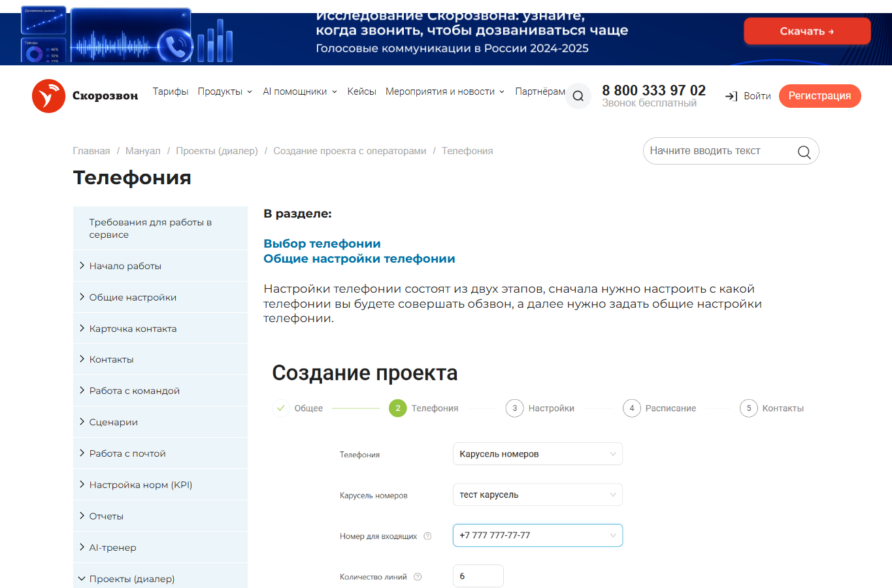Open Требования для работы в сервисе item
The height and width of the screenshot is (588, 892).
(x=160, y=228)
